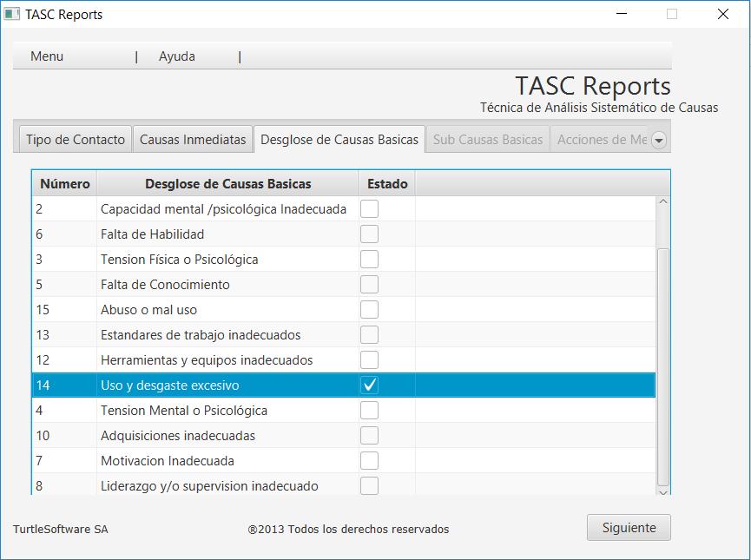Viewport: 751px width, 560px height.
Task: Toggle the Abuso o mal uso checkbox
Action: pos(369,309)
